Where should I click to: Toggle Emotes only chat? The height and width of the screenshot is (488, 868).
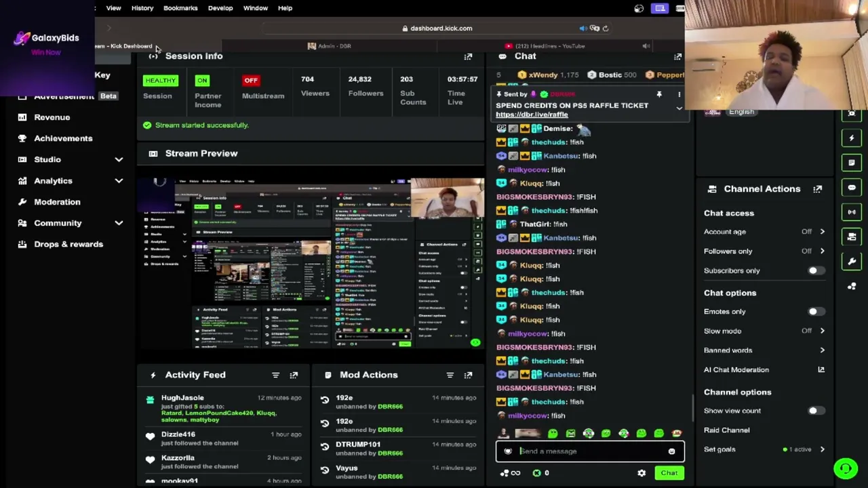tap(816, 312)
